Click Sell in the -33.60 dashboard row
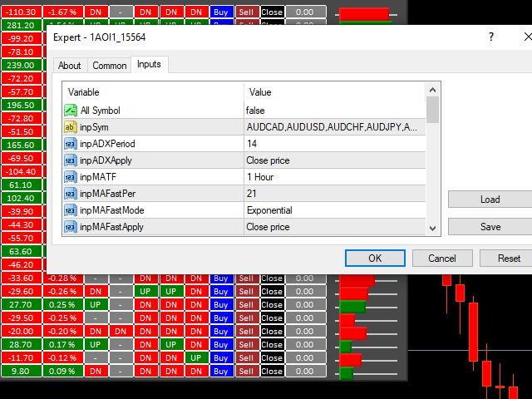 (246, 278)
